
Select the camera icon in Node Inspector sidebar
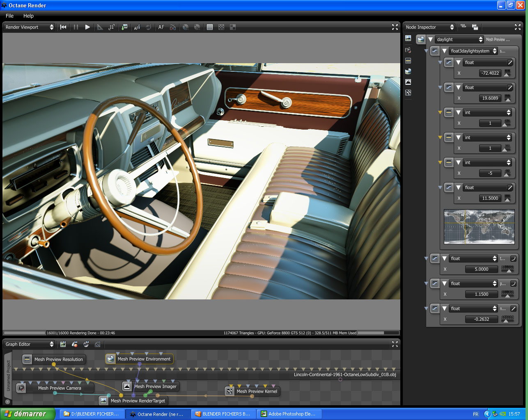click(x=408, y=50)
